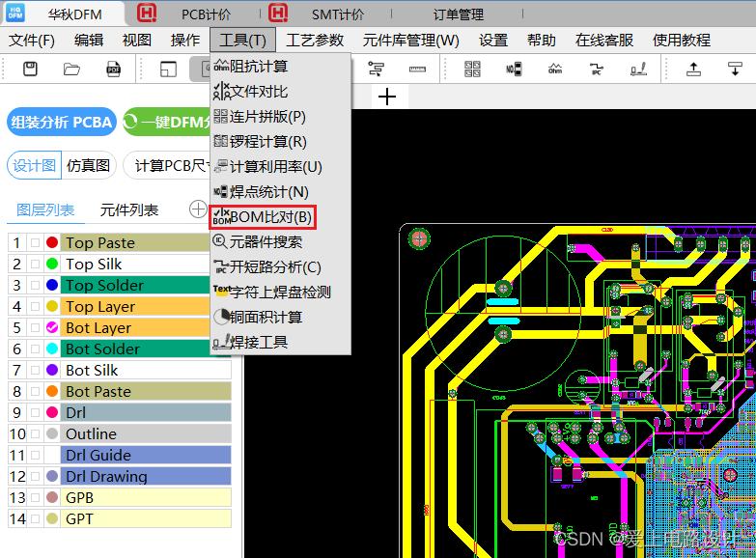Open the 文件(F) menu
The image size is (756, 558).
31,40
